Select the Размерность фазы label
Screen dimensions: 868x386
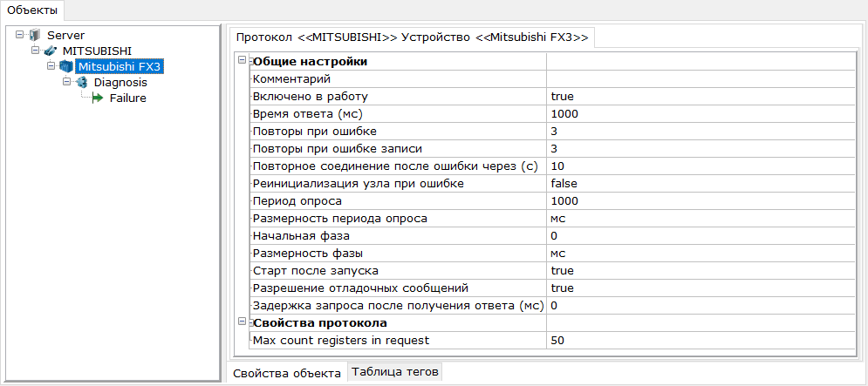(x=307, y=254)
